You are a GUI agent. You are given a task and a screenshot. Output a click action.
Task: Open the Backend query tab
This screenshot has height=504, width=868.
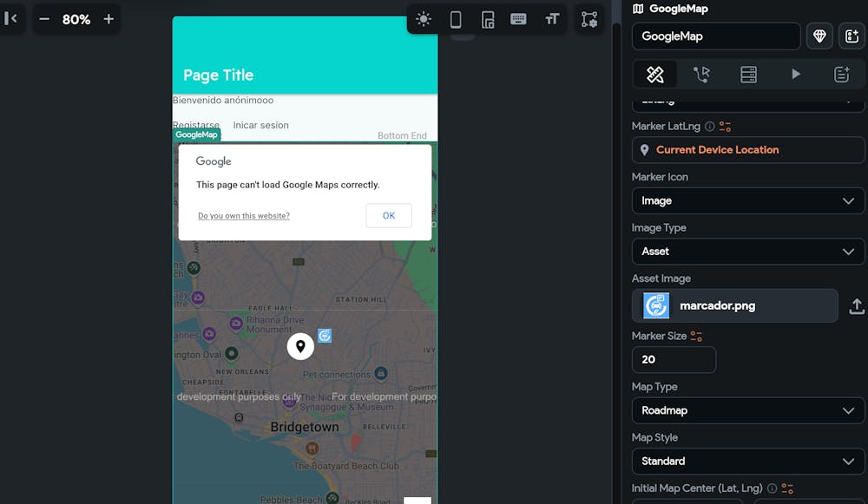click(x=748, y=74)
